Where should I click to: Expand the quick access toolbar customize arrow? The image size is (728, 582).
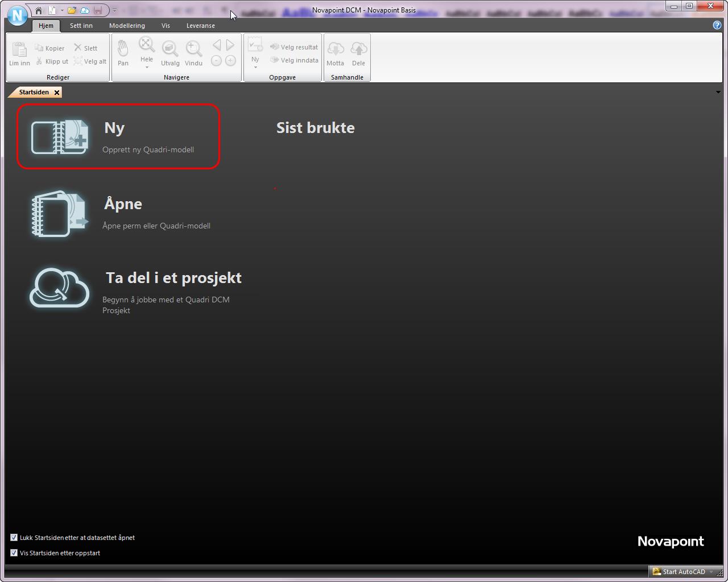point(114,10)
